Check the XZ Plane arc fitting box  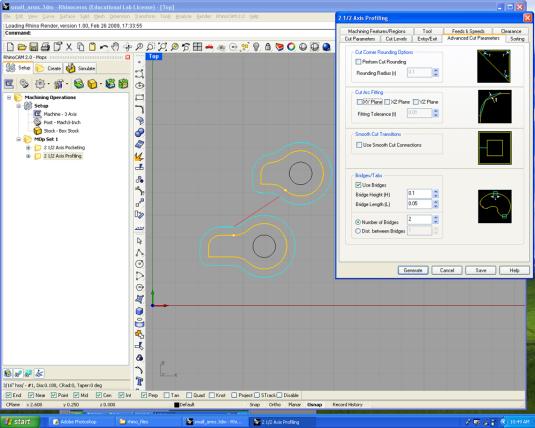pos(387,102)
